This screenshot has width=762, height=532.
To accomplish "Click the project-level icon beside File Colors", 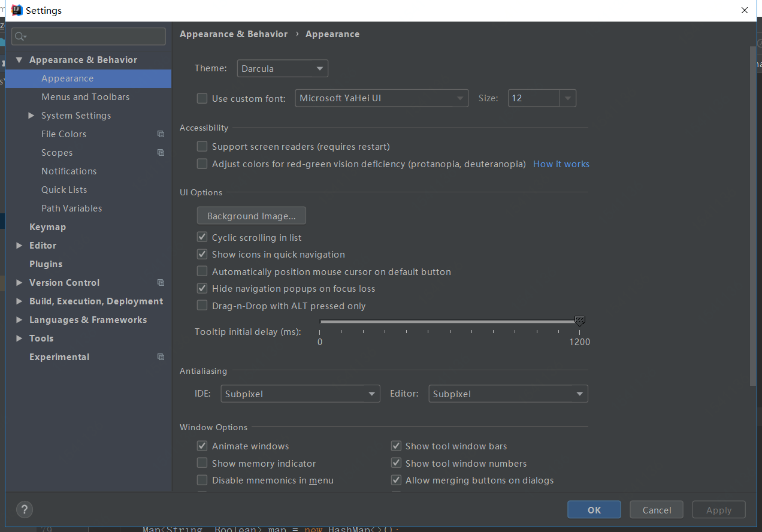I will 161,134.
